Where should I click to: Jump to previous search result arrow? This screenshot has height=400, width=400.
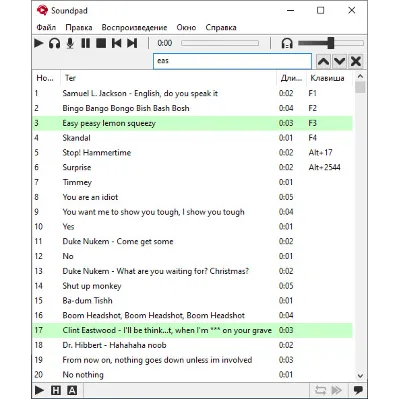point(324,61)
